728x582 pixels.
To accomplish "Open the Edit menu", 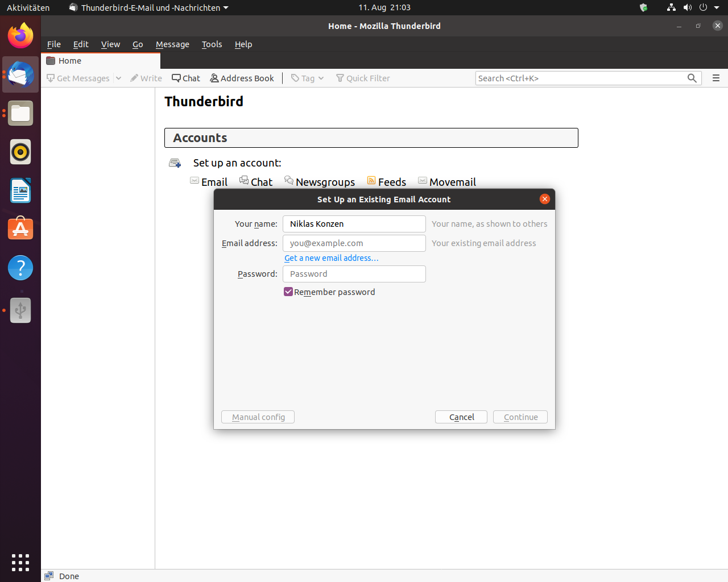I will click(x=81, y=44).
